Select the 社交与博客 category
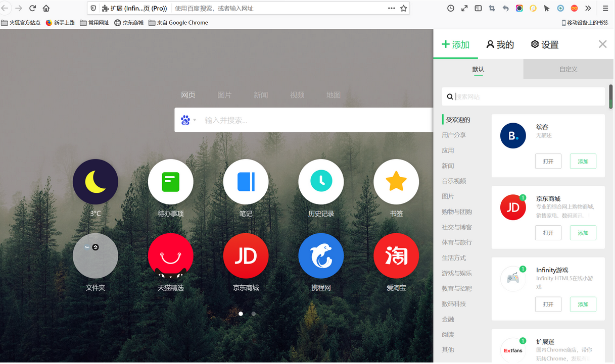 (457, 227)
